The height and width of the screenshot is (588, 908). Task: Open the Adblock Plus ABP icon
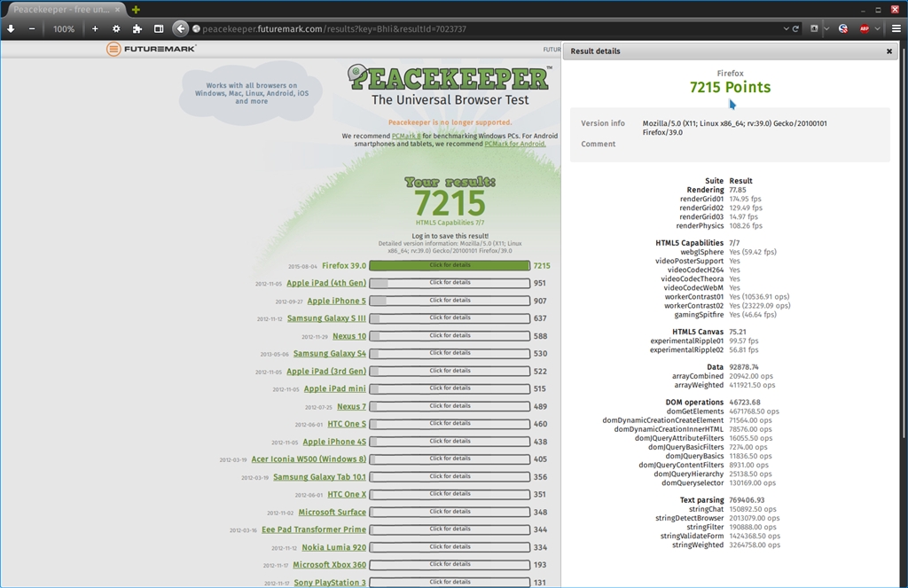[865, 28]
